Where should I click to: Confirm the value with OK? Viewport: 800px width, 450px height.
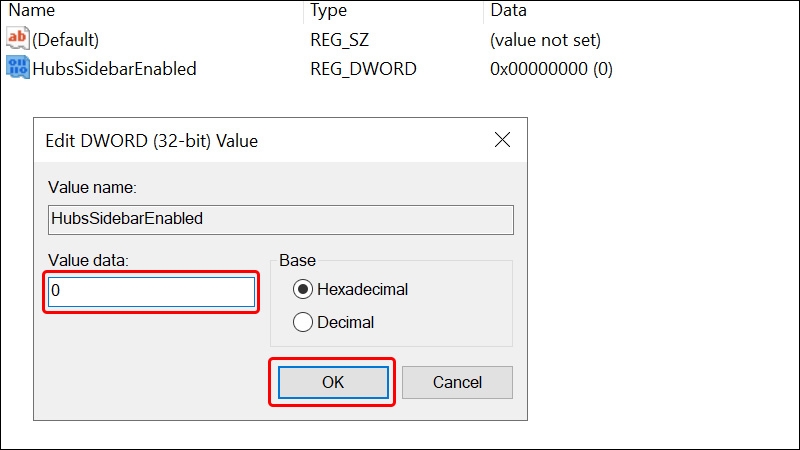coord(333,382)
